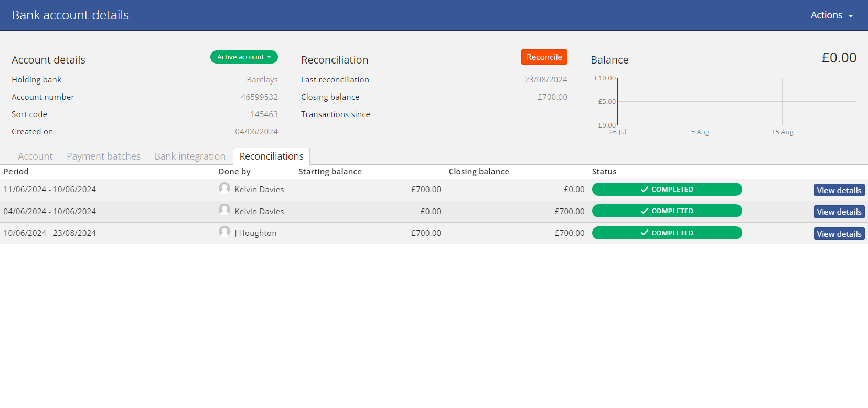868x408 pixels.
Task: Click the 5 Aug label on balance chart
Action: 700,132
